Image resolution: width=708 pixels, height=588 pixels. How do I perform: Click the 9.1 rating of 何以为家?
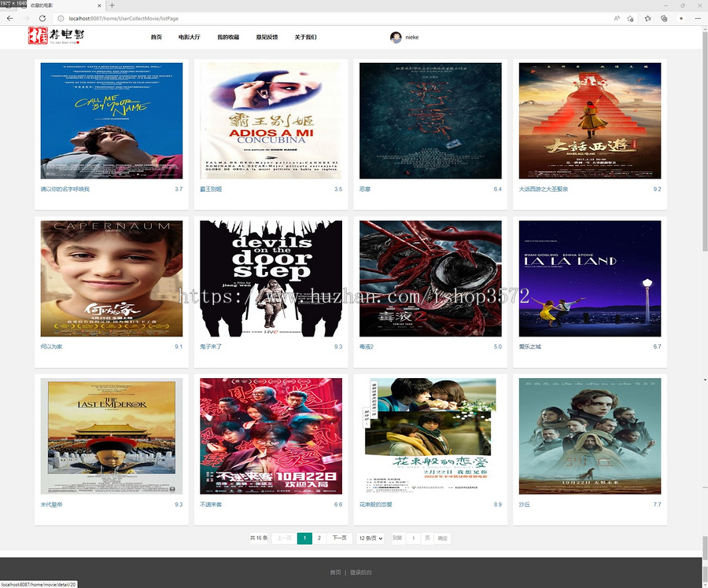[179, 347]
